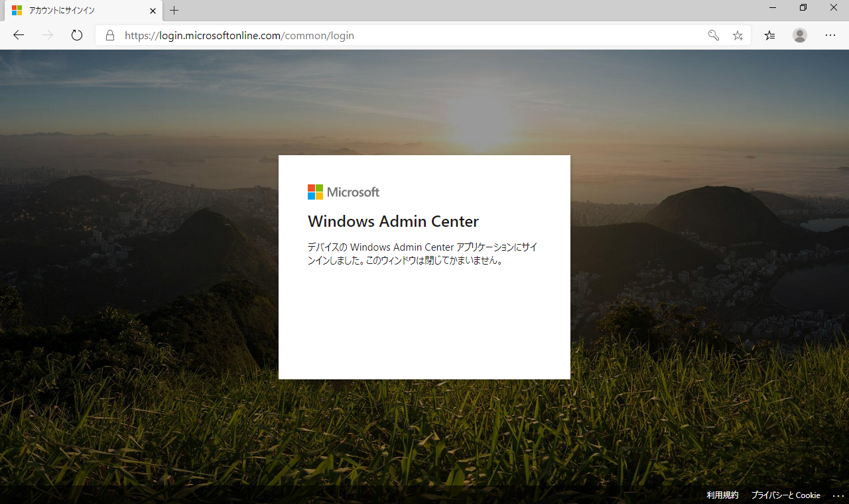Select the アカウントにサインイン tab
The width and height of the screenshot is (849, 504).
(84, 11)
